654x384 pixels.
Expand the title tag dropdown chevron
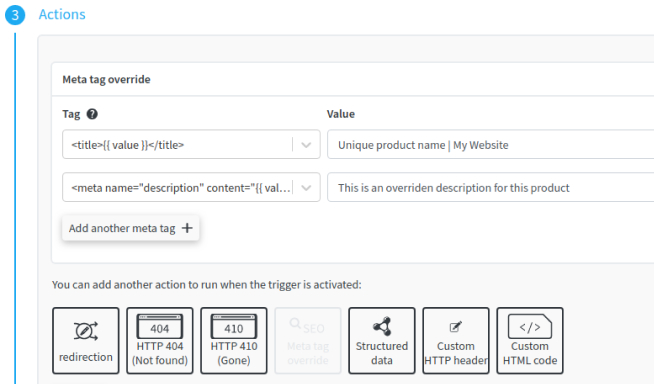point(306,145)
